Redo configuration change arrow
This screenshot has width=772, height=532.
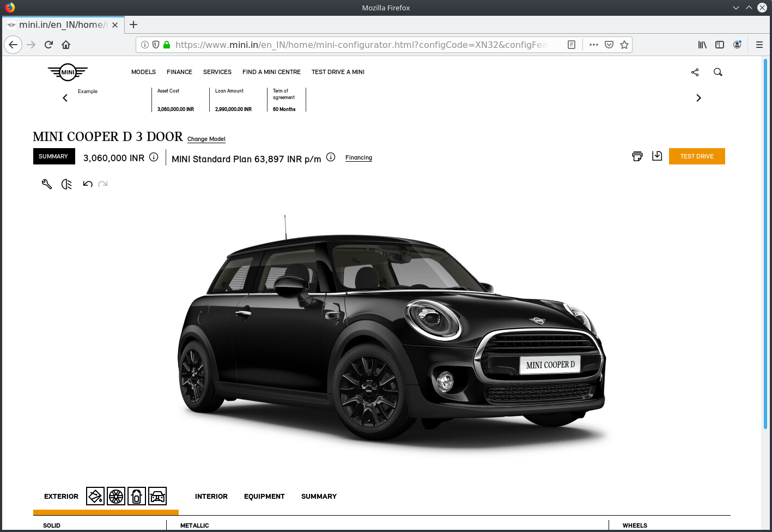103,184
